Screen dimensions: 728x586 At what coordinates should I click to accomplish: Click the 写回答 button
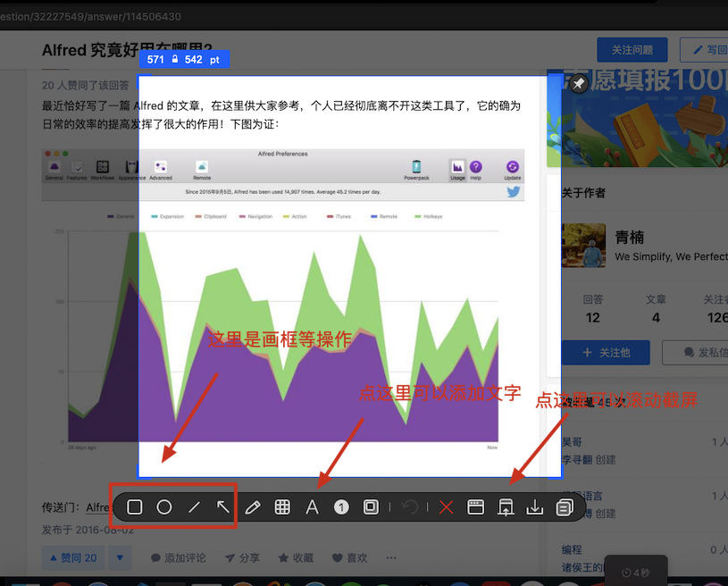click(x=706, y=50)
